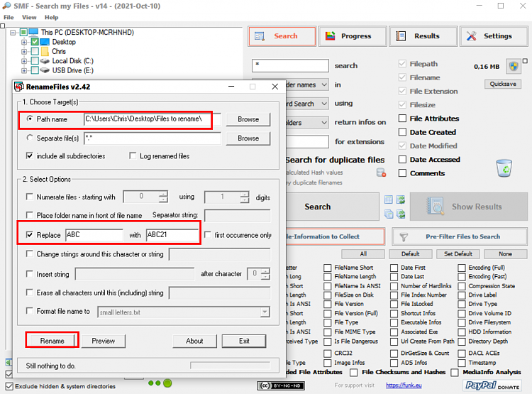Open the Help menu

pyautogui.click(x=52, y=17)
